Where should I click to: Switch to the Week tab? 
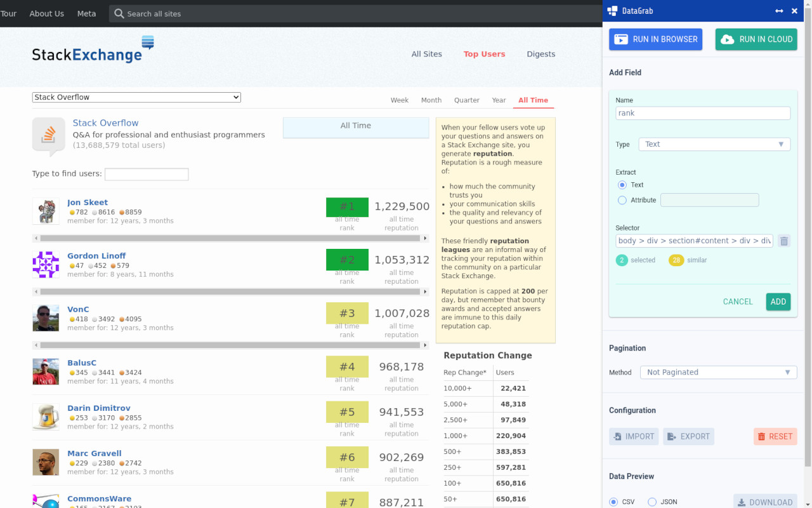(x=400, y=100)
